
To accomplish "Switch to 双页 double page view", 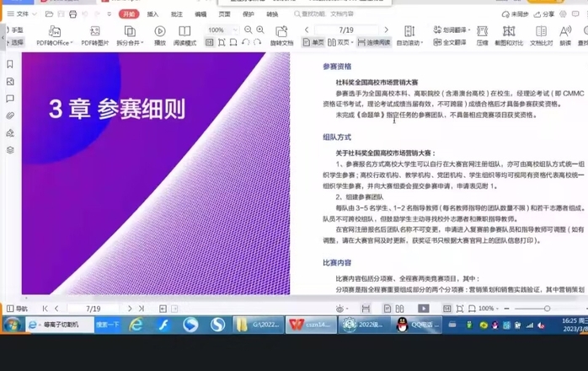I will (340, 42).
